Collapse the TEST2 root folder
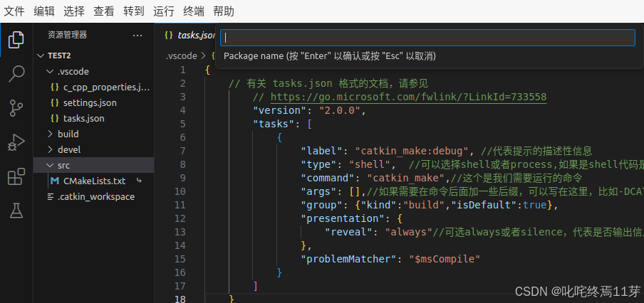 coord(41,55)
